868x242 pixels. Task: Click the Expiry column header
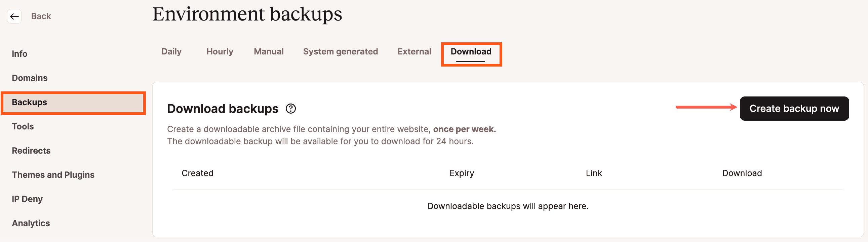point(462,173)
